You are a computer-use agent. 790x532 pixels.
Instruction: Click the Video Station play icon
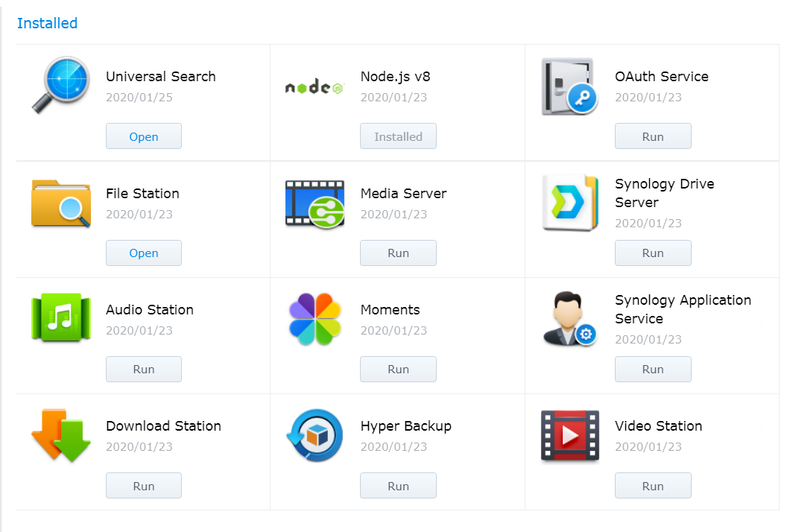(569, 434)
